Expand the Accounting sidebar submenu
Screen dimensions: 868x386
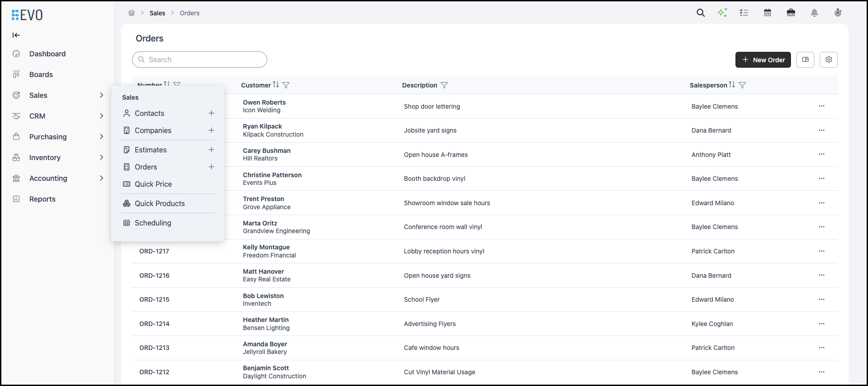[x=101, y=178]
